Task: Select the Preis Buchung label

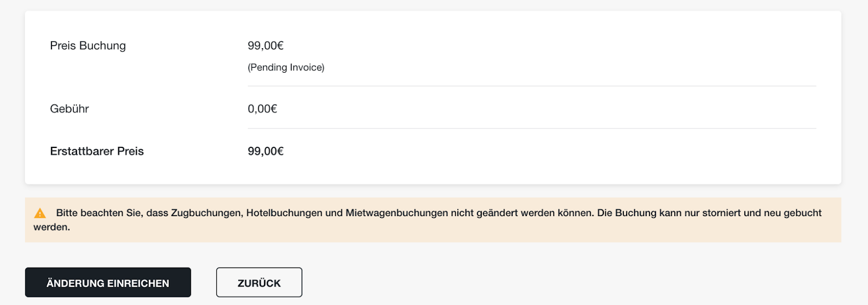Action: [x=88, y=46]
